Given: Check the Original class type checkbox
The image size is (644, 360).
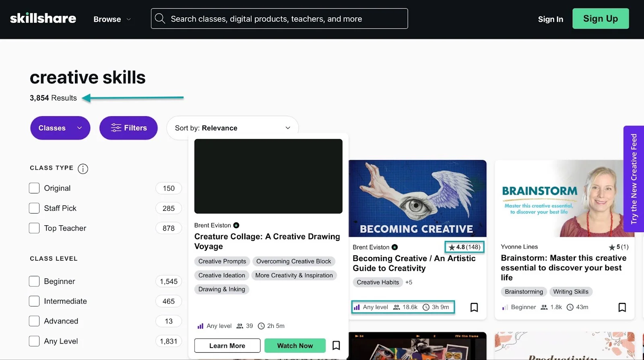Looking at the screenshot, I should (34, 188).
